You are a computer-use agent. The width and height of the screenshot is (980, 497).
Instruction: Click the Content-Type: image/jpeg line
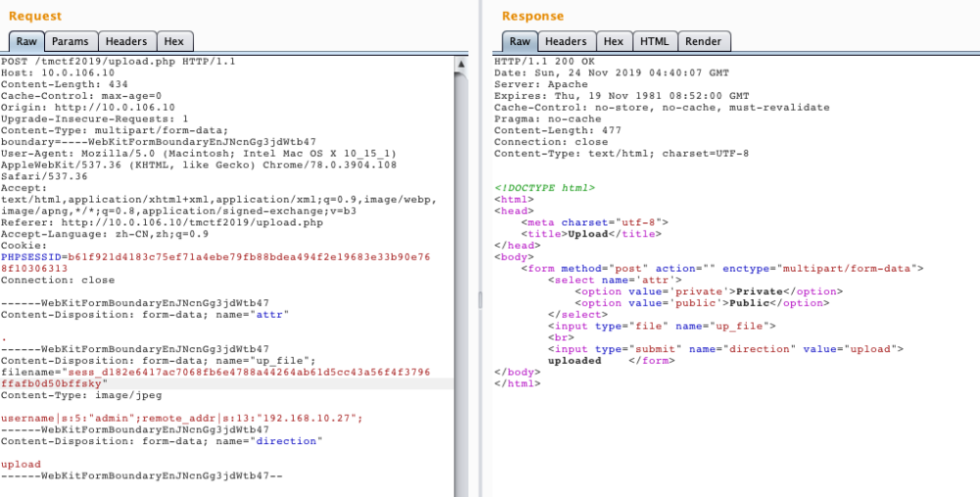click(x=71, y=395)
